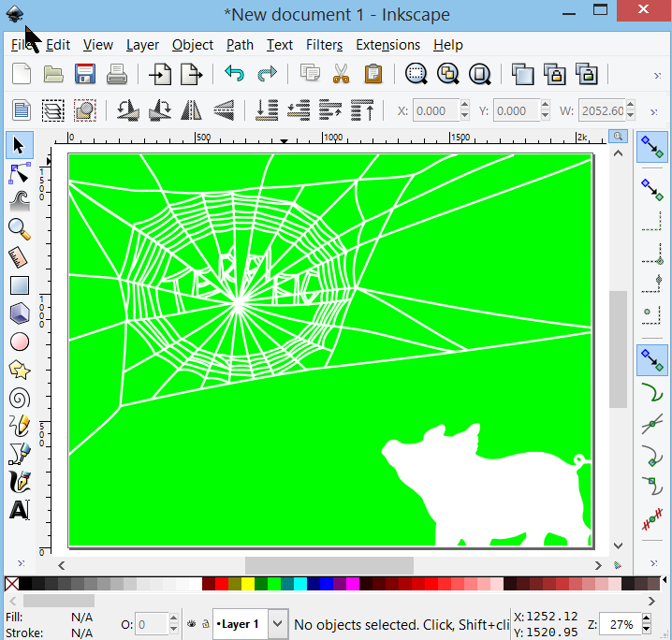Toggle snap to paths
672x640 pixels.
pyautogui.click(x=651, y=392)
